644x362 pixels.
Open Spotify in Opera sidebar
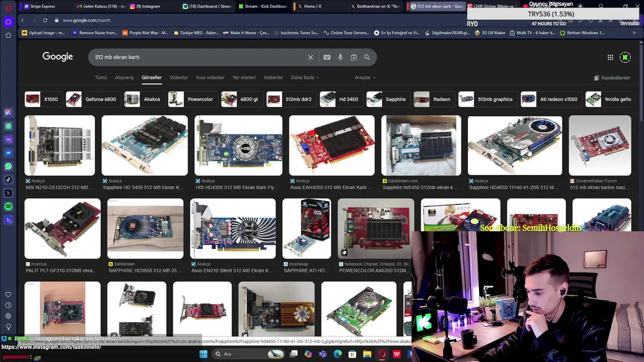8,207
